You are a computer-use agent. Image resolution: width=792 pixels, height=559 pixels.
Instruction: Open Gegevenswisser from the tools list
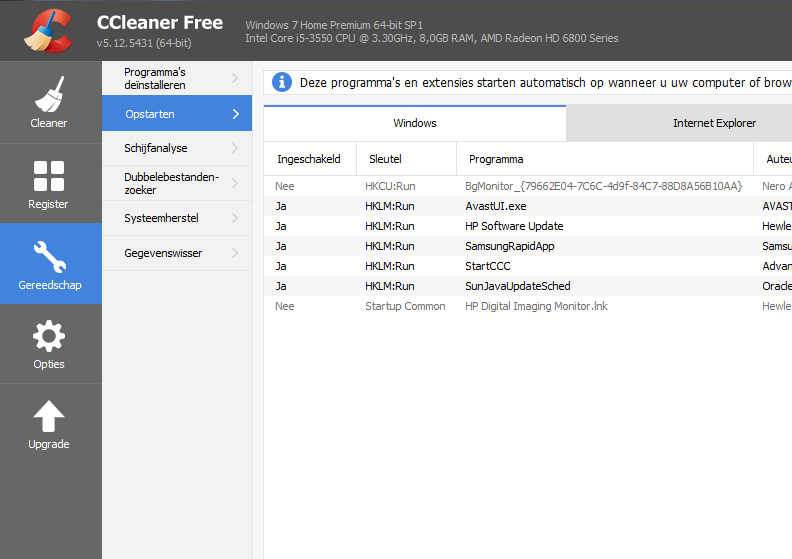163,253
